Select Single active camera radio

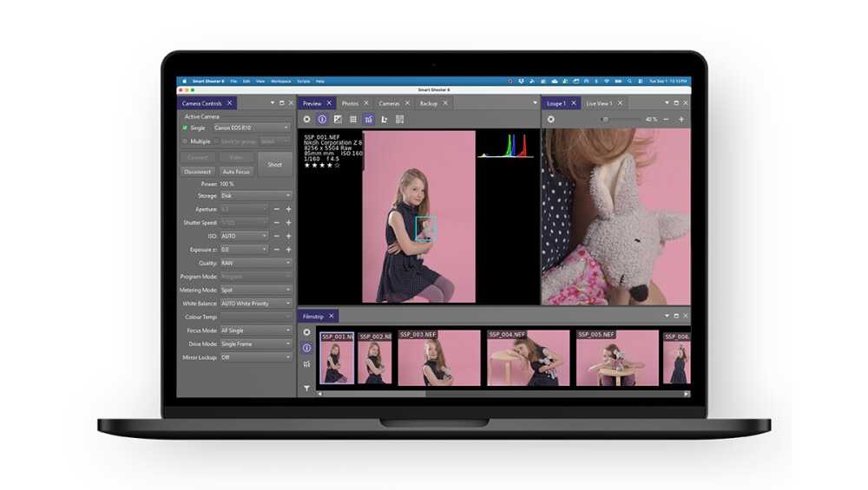[x=185, y=127]
